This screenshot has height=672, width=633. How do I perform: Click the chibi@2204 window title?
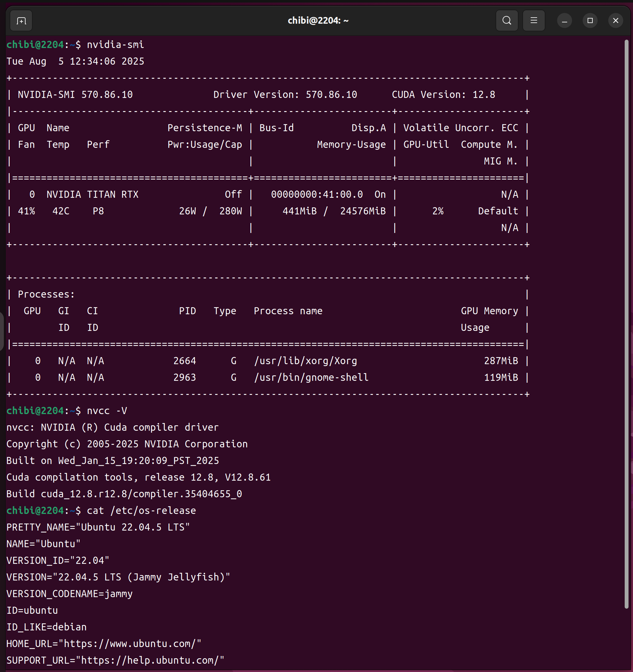pos(318,20)
